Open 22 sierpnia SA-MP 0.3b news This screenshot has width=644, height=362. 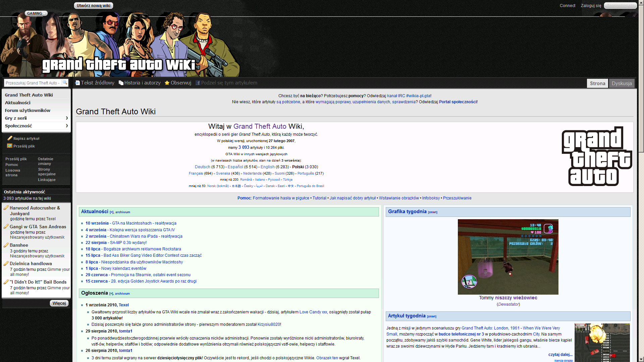(x=116, y=243)
